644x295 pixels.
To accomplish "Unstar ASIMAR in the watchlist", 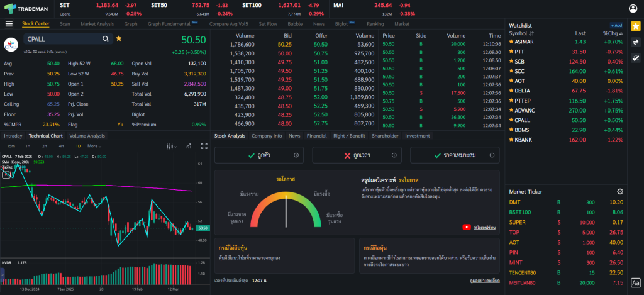I will (x=511, y=42).
